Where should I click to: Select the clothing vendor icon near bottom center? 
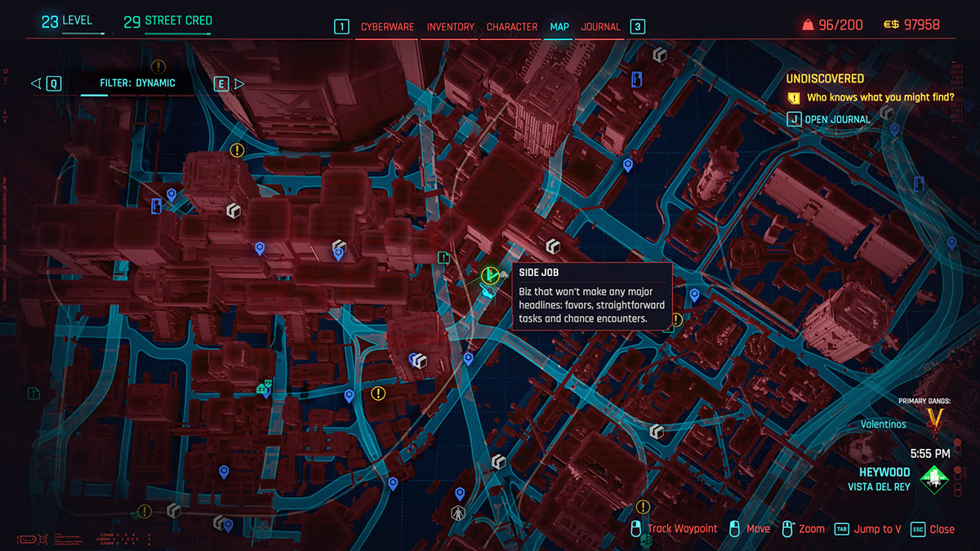458,513
